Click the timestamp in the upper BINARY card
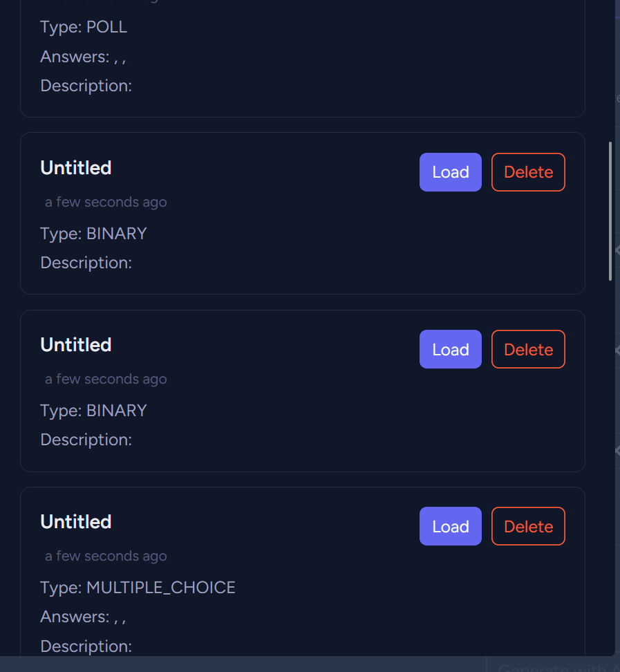 tap(106, 202)
